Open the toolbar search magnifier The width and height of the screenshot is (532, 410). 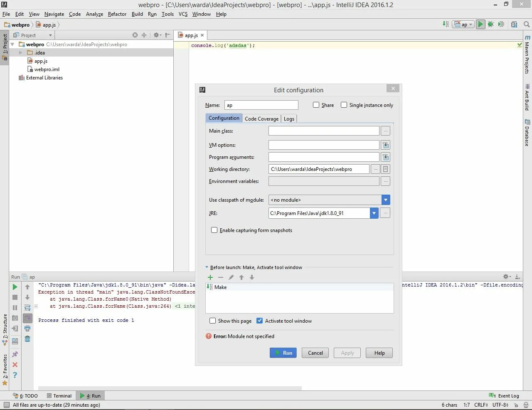point(526,25)
